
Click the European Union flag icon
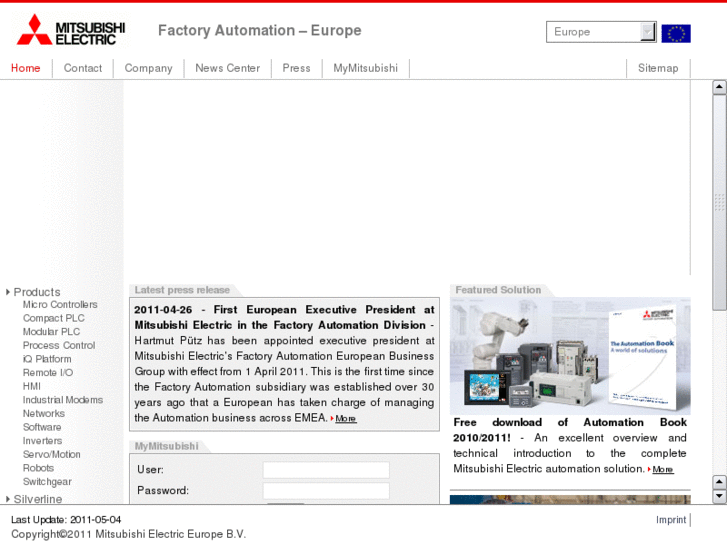pyautogui.click(x=676, y=33)
